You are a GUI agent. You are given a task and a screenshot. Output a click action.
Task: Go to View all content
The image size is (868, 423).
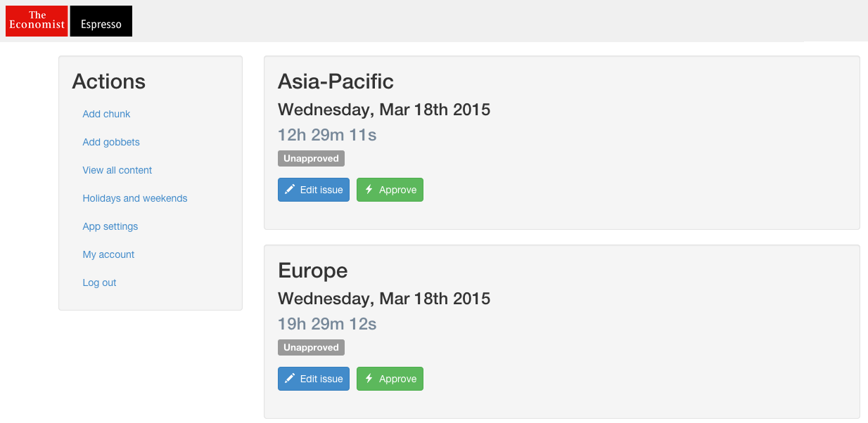click(x=117, y=170)
